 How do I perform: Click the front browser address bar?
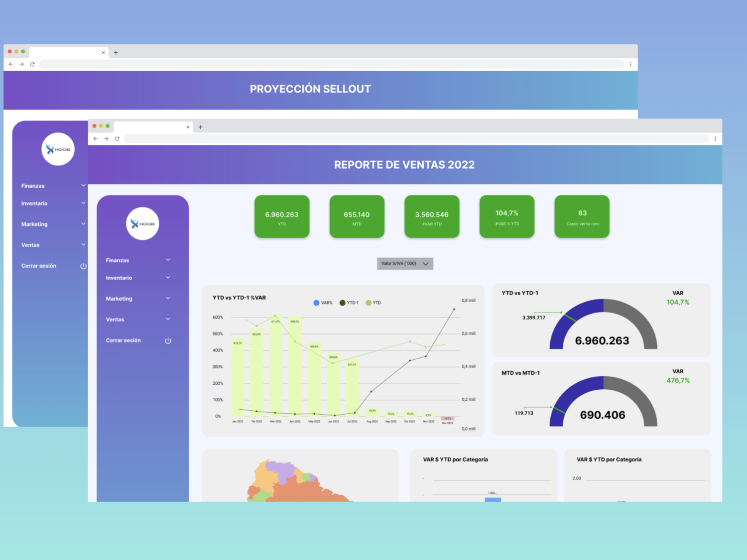[x=416, y=139]
